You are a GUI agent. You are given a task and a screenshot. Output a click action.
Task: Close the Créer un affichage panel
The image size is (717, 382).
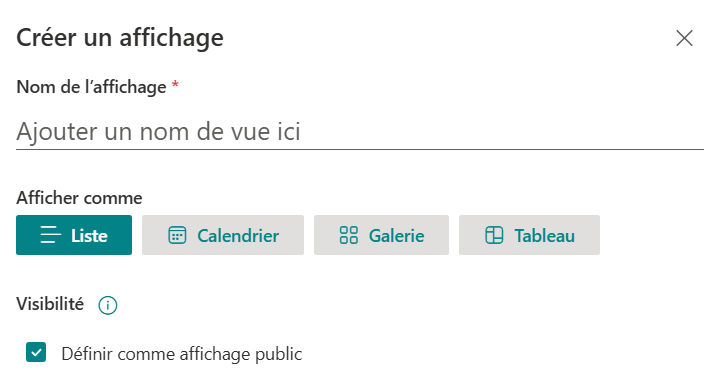[x=685, y=38]
